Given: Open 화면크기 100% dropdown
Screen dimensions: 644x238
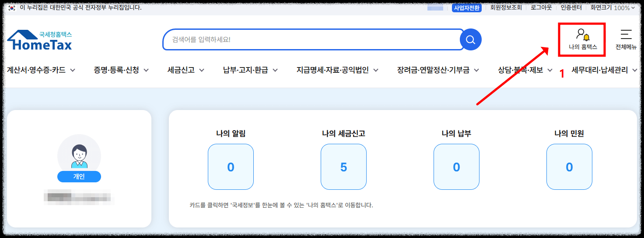Looking at the screenshot, I should coord(613,8).
